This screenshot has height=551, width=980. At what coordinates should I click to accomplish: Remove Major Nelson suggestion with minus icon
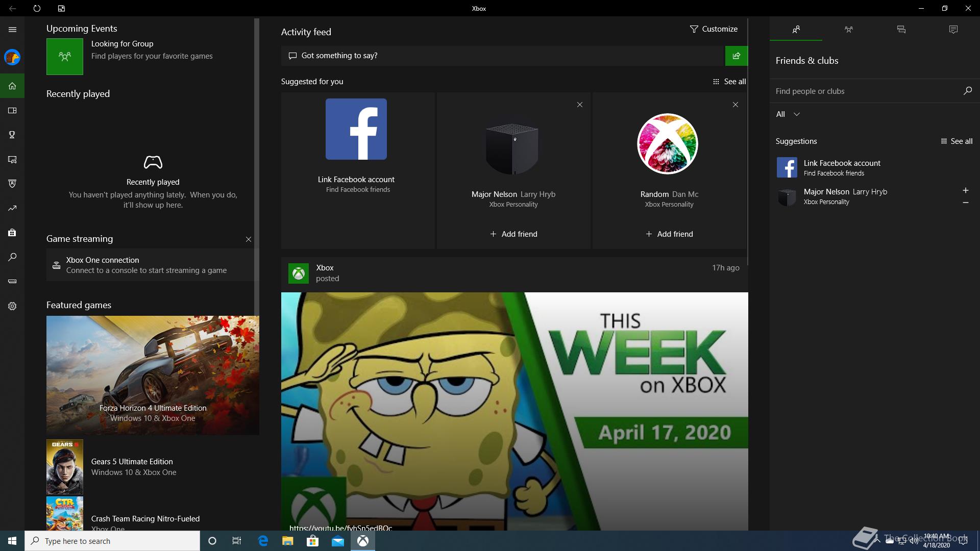[965, 203]
